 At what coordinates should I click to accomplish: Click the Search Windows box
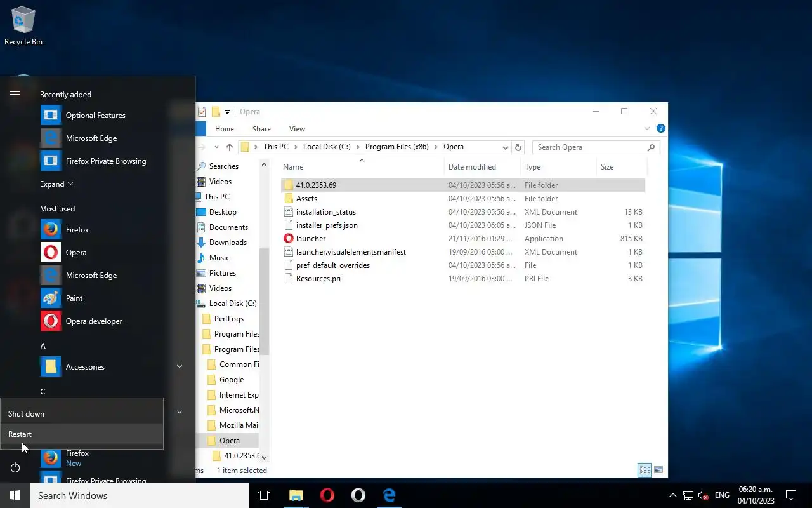[x=140, y=495]
